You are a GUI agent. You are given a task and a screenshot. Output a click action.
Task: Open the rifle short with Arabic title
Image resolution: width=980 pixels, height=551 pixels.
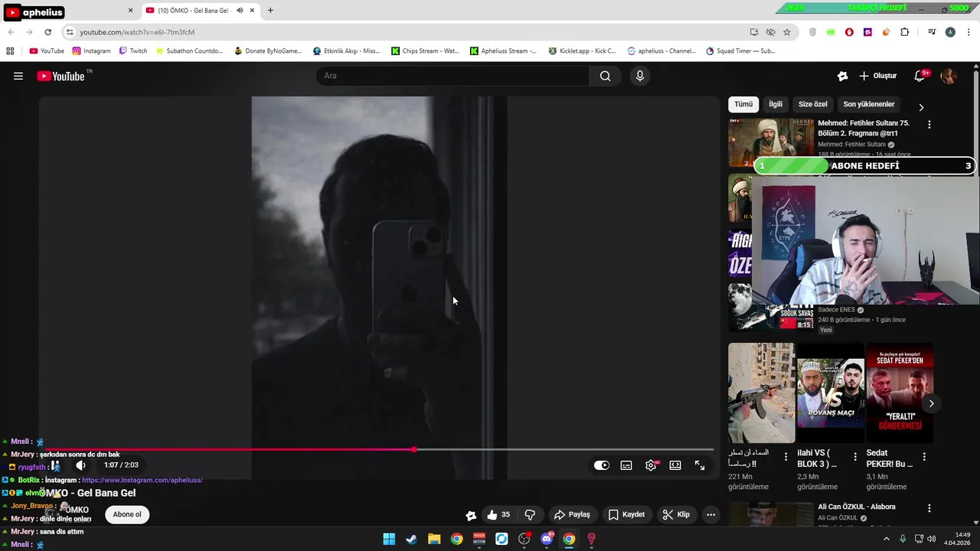point(762,393)
